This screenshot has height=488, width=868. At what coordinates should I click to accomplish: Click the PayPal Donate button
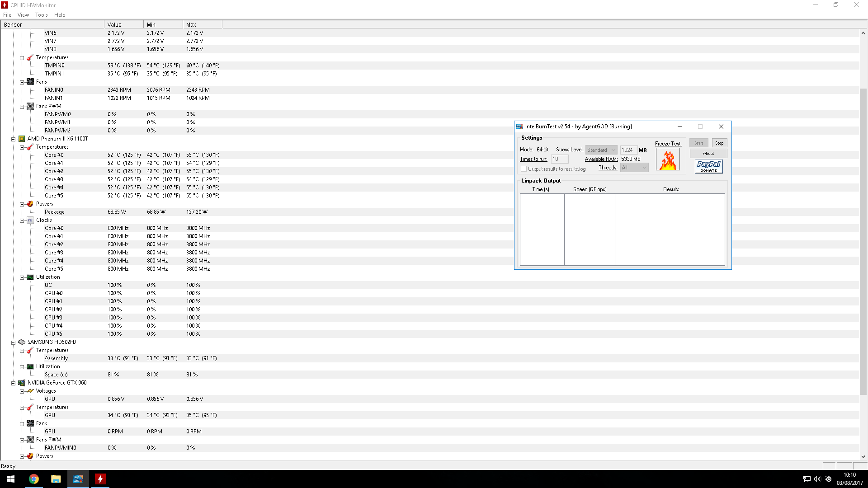coord(708,167)
